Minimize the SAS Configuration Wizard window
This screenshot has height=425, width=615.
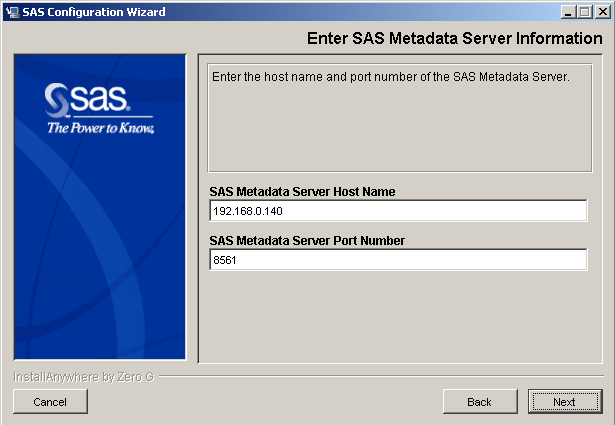coord(568,12)
